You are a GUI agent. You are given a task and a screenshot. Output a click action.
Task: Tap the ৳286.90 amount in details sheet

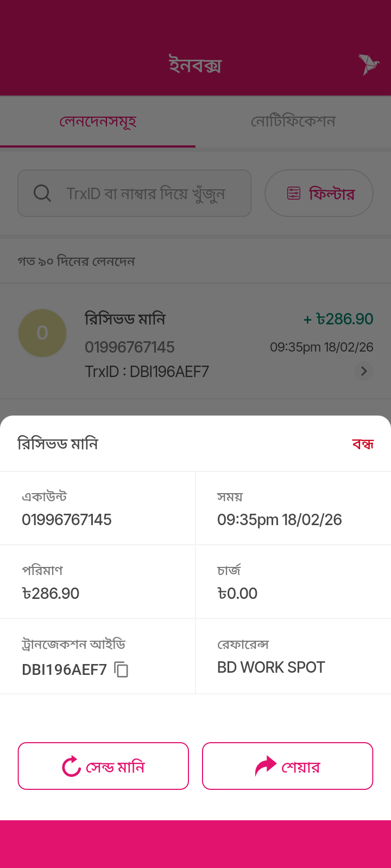(51, 593)
